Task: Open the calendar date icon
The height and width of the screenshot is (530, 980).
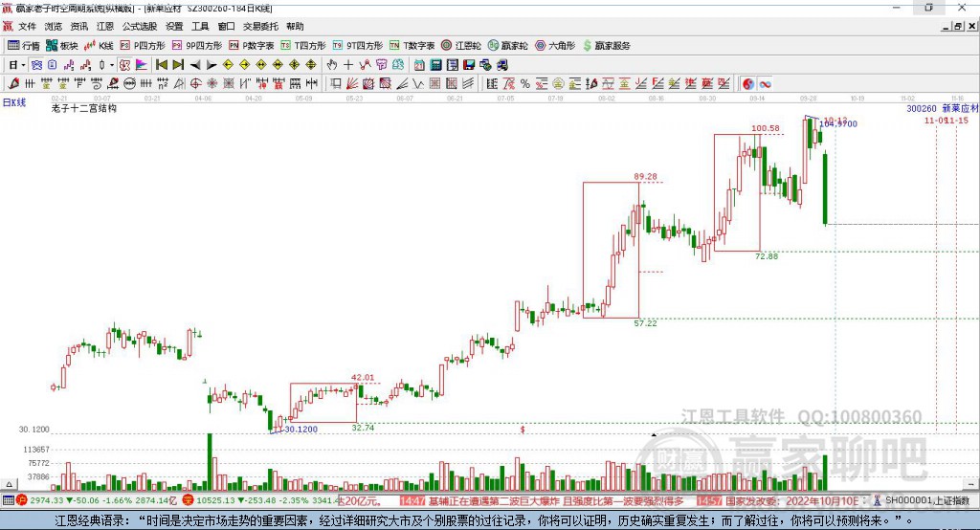Action: point(419,65)
